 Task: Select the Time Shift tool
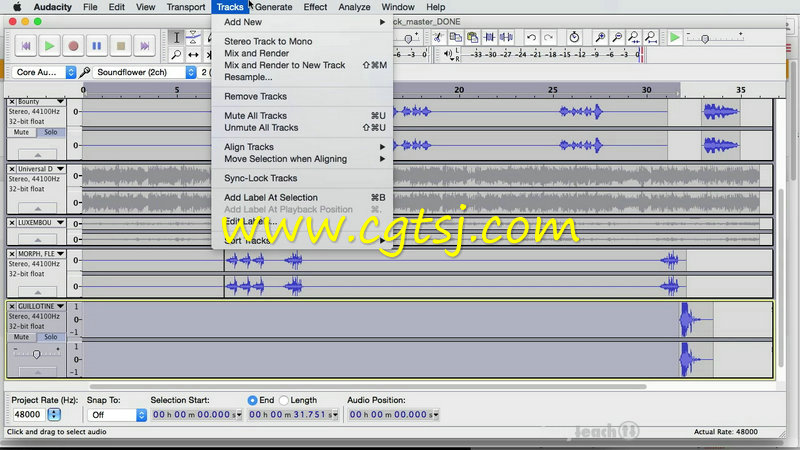point(193,54)
